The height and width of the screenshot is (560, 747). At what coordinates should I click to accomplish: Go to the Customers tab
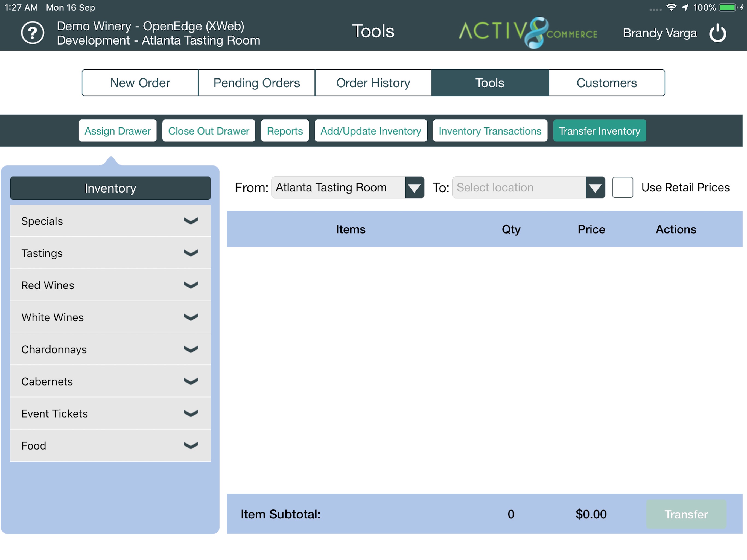click(606, 83)
